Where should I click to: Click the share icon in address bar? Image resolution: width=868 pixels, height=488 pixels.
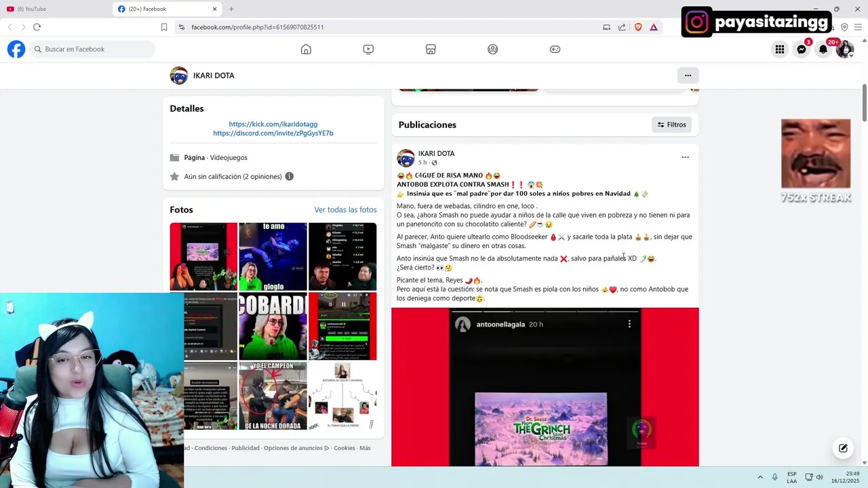[x=622, y=27]
